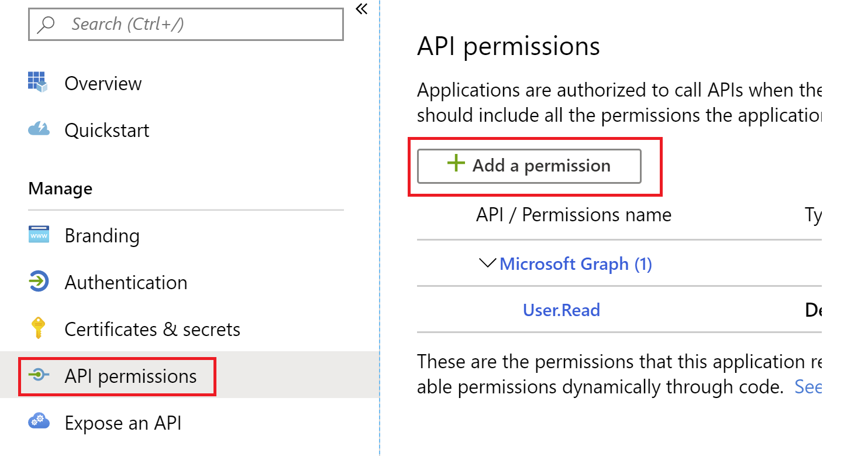This screenshot has height=456, width=868.
Task: Select the Expose an API icon
Action: pos(37,422)
